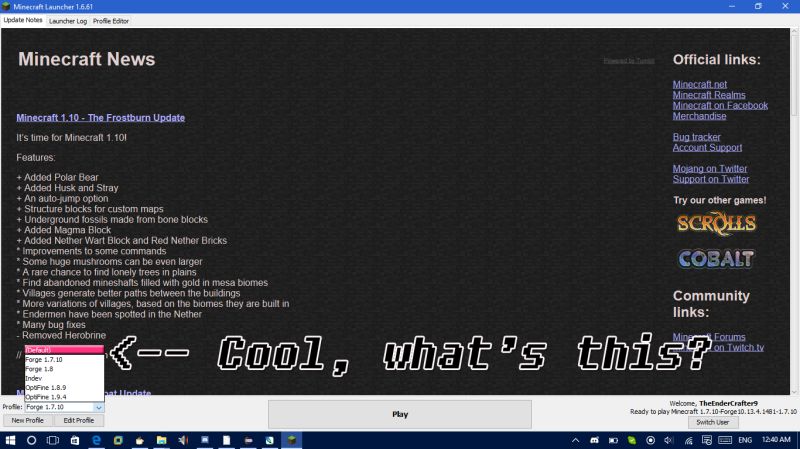
Task: Open Cortana search circle on taskbar
Action: coord(32,440)
